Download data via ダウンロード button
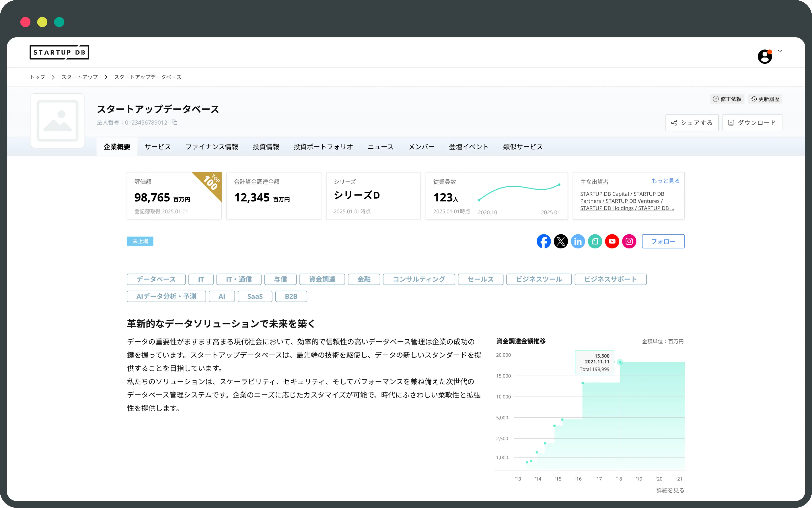 [752, 123]
